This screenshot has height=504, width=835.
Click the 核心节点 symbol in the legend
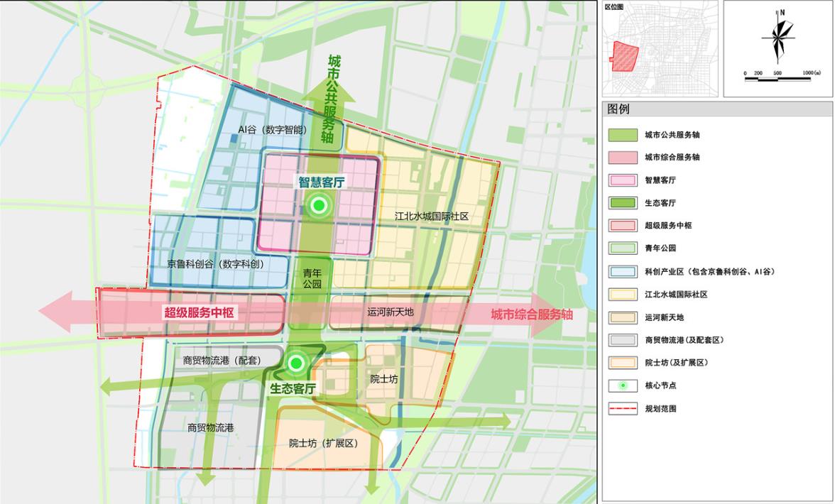tap(622, 385)
